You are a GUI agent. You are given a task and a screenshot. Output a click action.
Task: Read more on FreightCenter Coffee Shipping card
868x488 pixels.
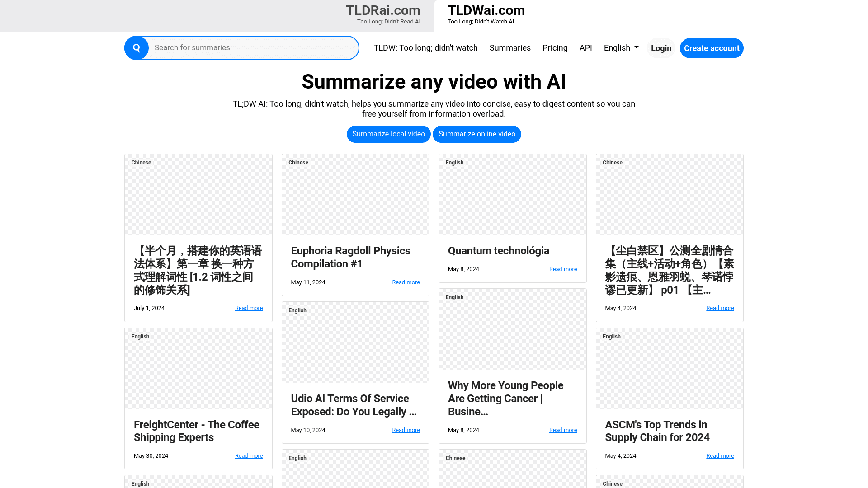click(249, 456)
